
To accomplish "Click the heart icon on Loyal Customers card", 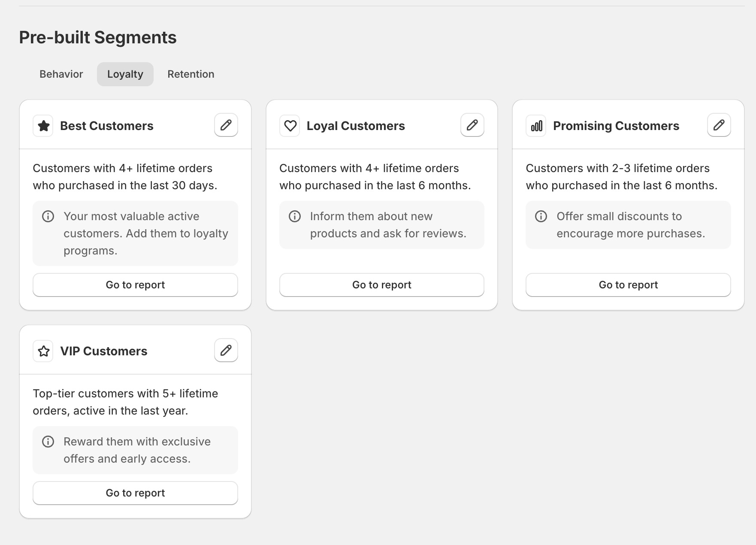I will [290, 125].
